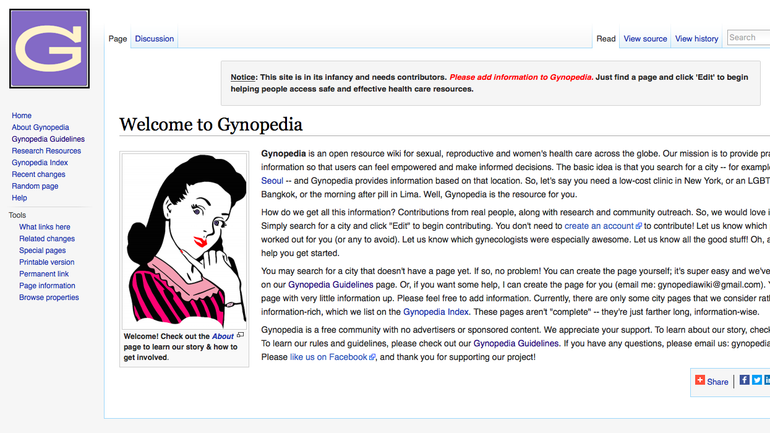Get the Permanent link
The height and width of the screenshot is (433, 770).
click(44, 274)
